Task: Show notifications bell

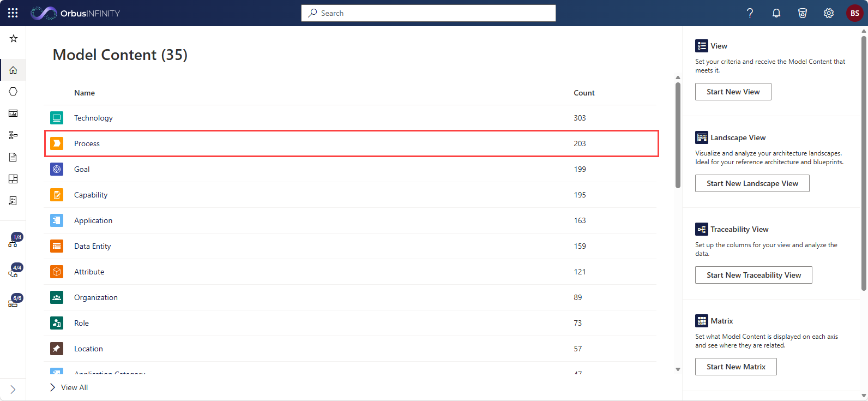Action: pos(776,13)
